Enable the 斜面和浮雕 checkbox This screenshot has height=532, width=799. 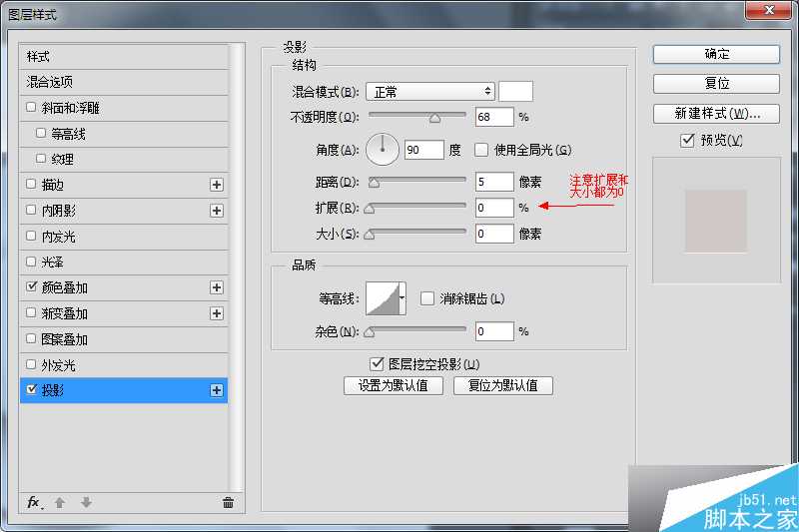pyautogui.click(x=31, y=107)
